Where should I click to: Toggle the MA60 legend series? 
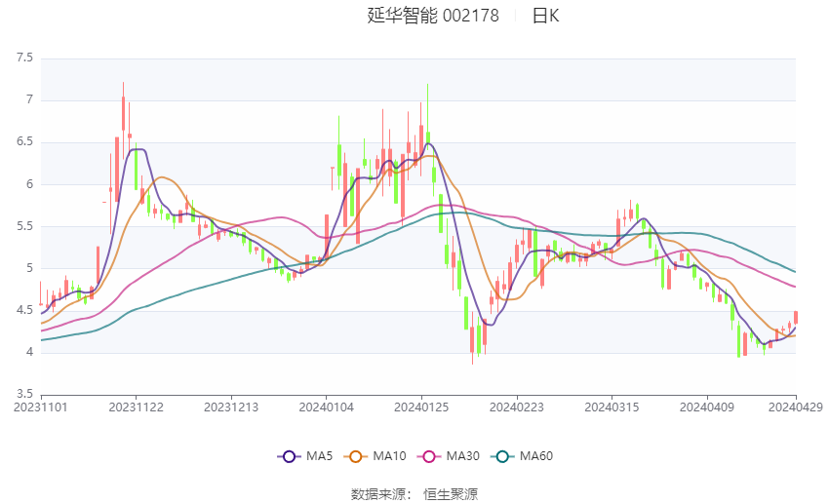[522, 456]
